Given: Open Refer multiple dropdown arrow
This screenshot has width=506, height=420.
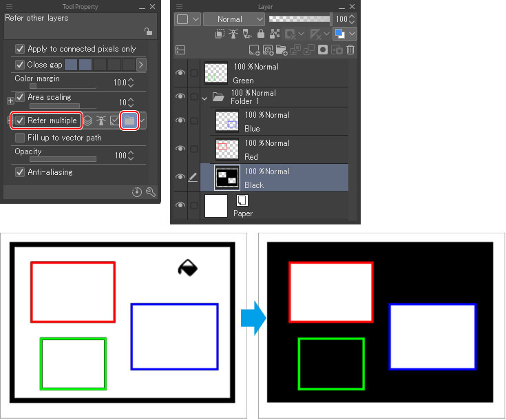Looking at the screenshot, I should coord(143,120).
